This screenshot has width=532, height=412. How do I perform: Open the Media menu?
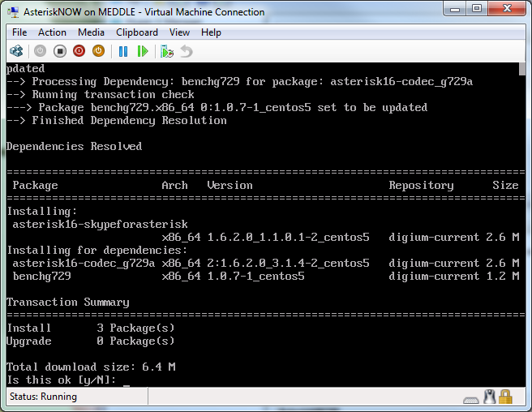(91, 32)
